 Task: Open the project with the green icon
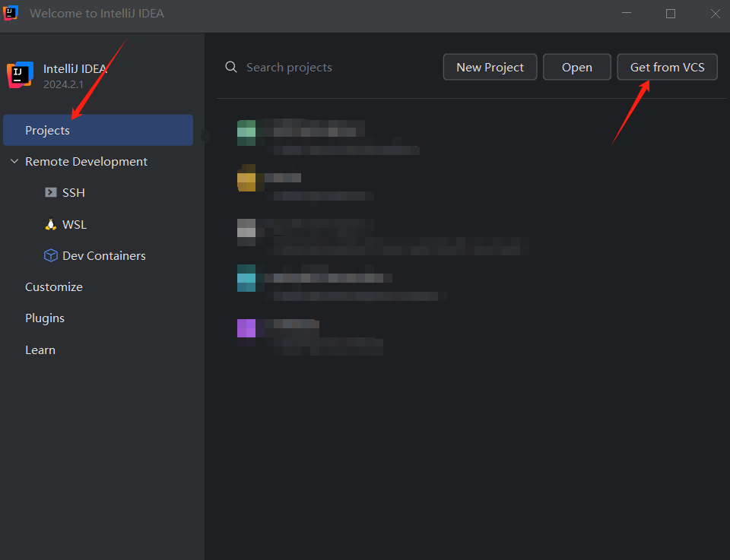click(x=246, y=132)
